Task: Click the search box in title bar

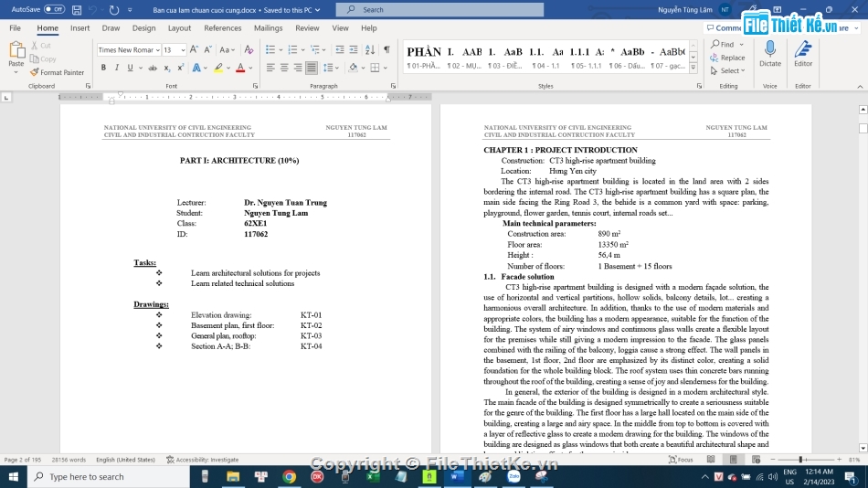Action: pyautogui.click(x=439, y=9)
